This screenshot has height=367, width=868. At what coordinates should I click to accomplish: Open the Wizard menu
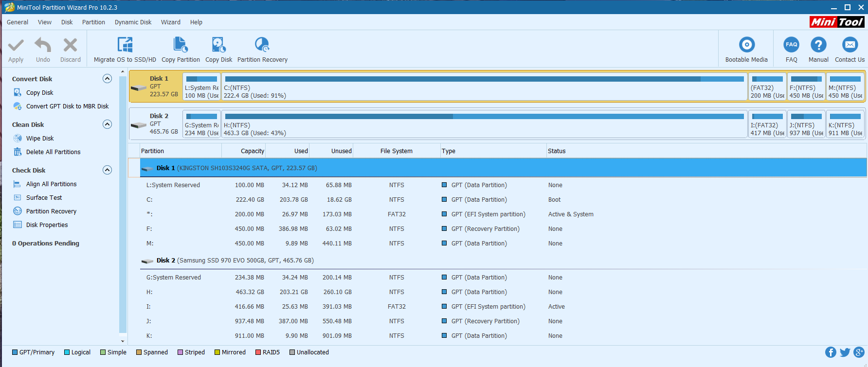(171, 22)
